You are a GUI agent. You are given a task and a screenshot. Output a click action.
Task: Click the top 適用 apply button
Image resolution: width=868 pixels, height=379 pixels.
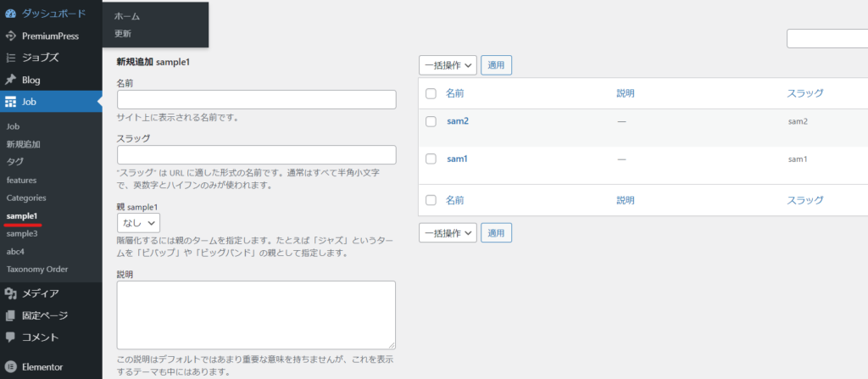coord(496,64)
